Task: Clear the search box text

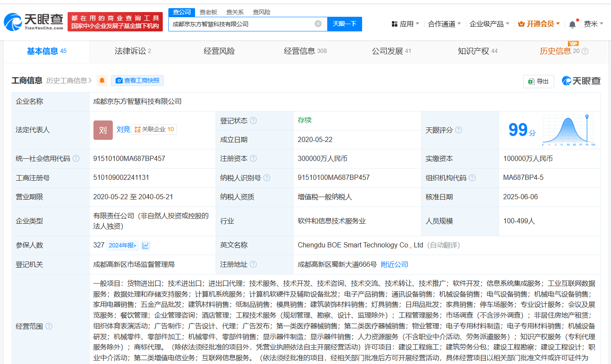Action: pos(318,24)
